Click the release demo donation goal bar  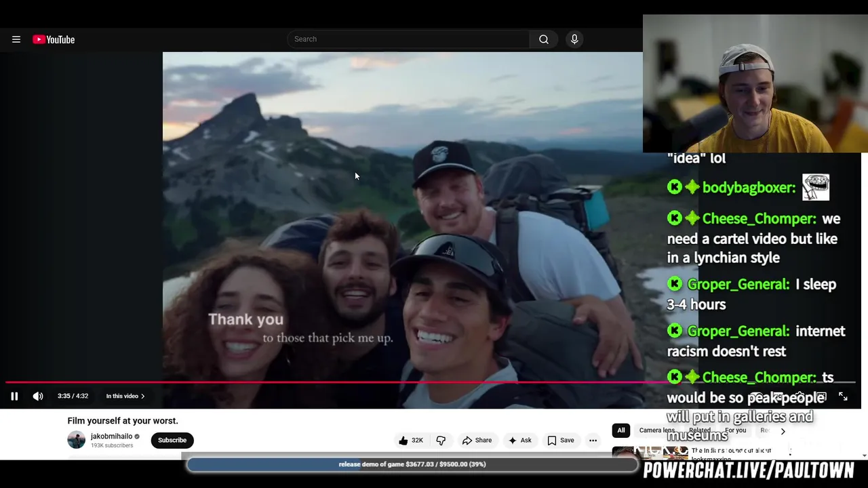click(x=412, y=464)
